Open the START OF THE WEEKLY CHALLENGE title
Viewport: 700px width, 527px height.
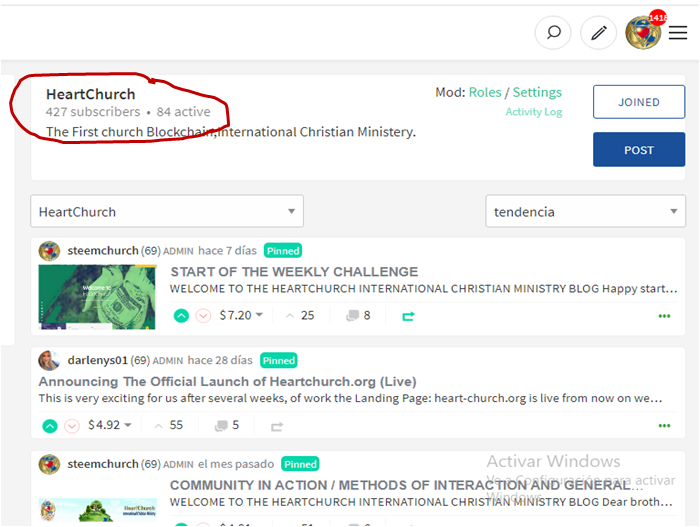[294, 272]
